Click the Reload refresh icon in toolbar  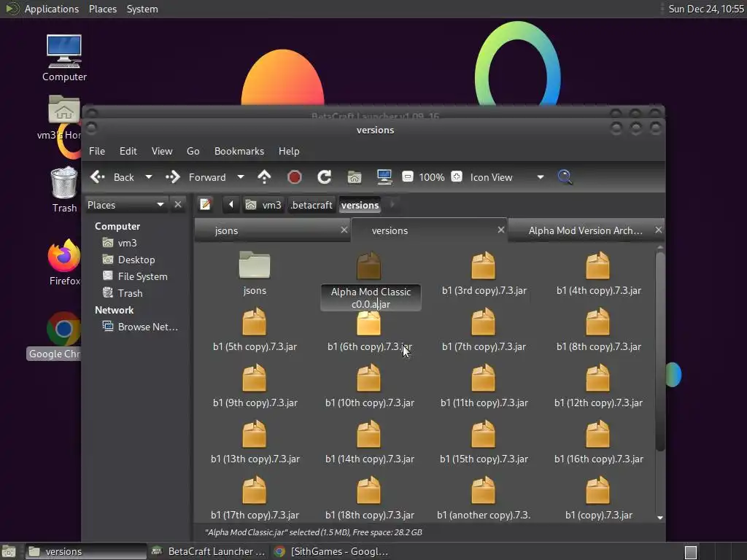coord(325,177)
